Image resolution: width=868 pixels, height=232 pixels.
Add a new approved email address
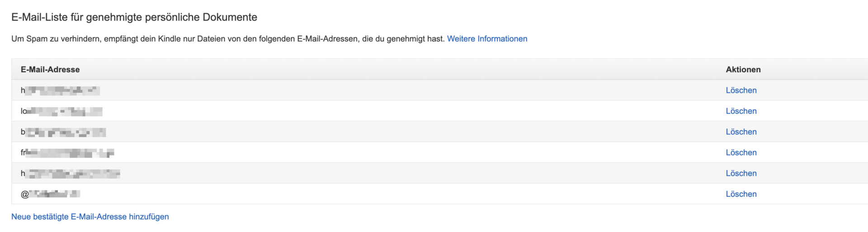coord(90,217)
